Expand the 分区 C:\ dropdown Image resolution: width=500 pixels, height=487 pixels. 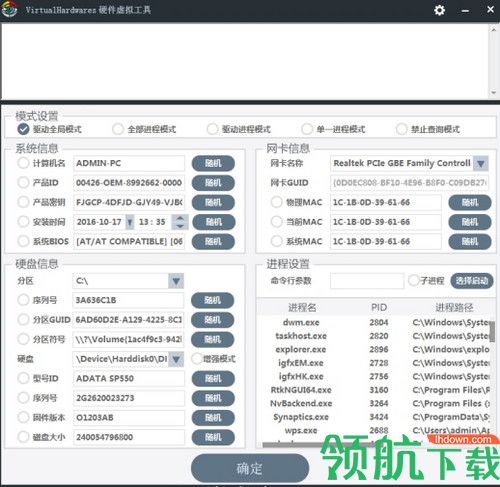coord(176,281)
